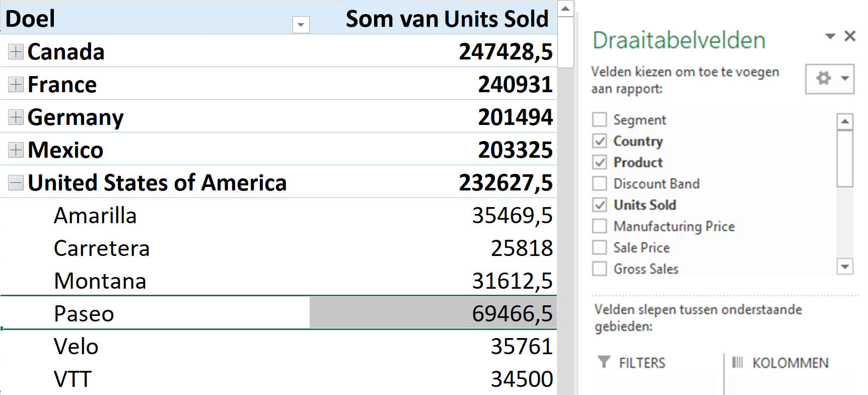Click the 35469,5 value cell
Screen dimensions: 868x395
[433, 215]
